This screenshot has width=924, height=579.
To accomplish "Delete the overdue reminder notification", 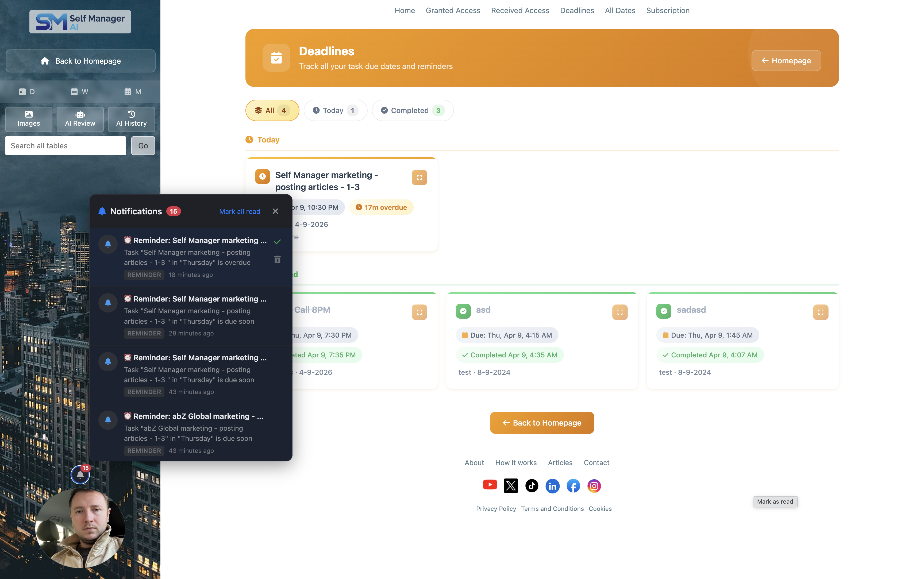I will pyautogui.click(x=278, y=260).
